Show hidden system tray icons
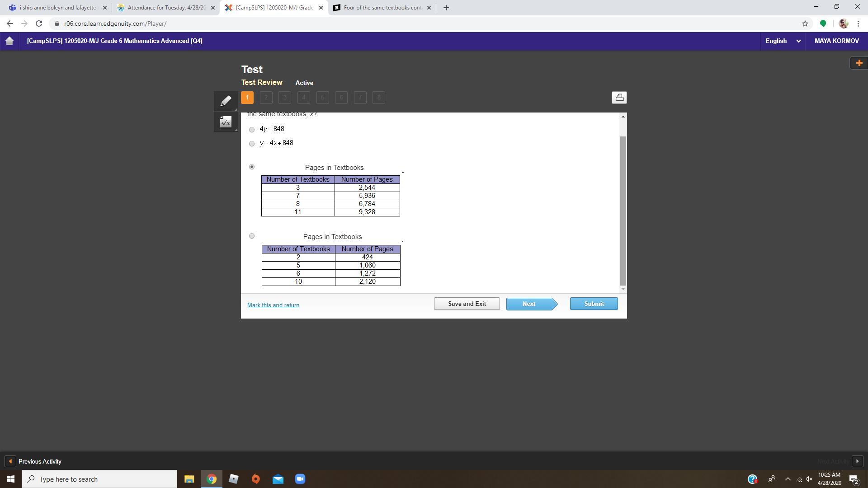 point(788,479)
